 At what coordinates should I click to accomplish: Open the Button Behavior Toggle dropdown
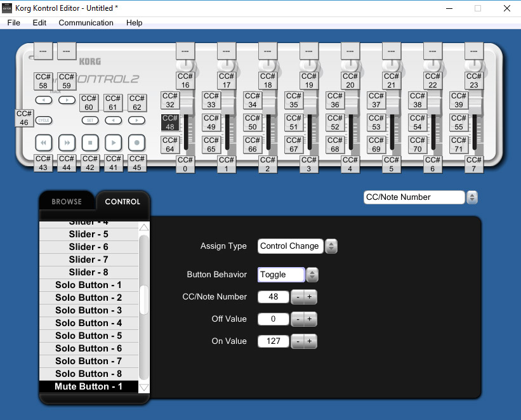(x=281, y=275)
